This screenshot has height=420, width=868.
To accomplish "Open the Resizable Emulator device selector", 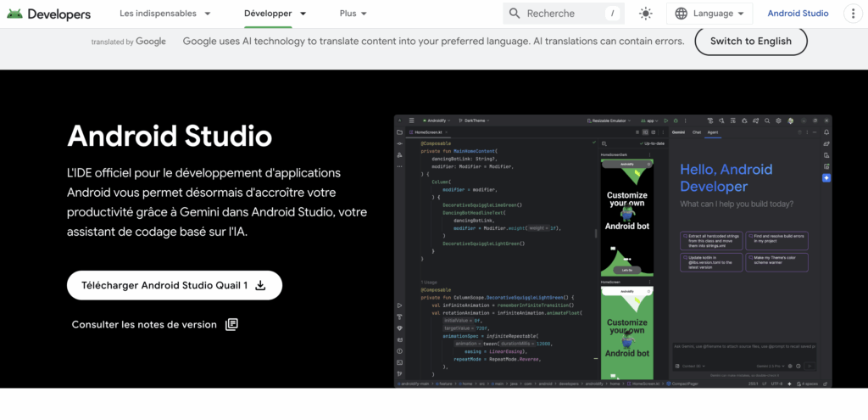I will [x=609, y=120].
